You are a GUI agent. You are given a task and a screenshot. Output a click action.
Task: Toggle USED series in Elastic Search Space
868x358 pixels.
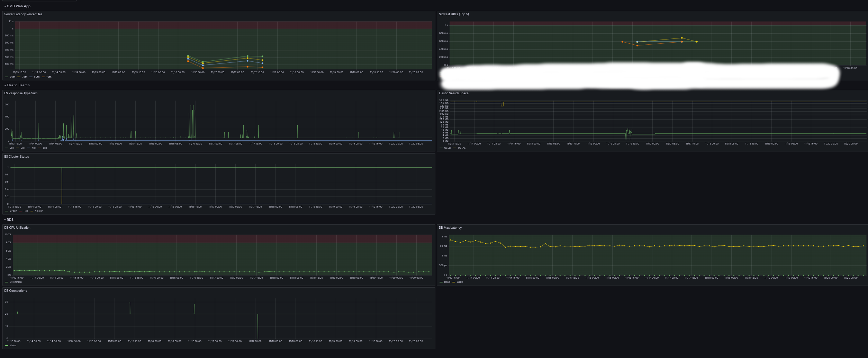pos(447,148)
